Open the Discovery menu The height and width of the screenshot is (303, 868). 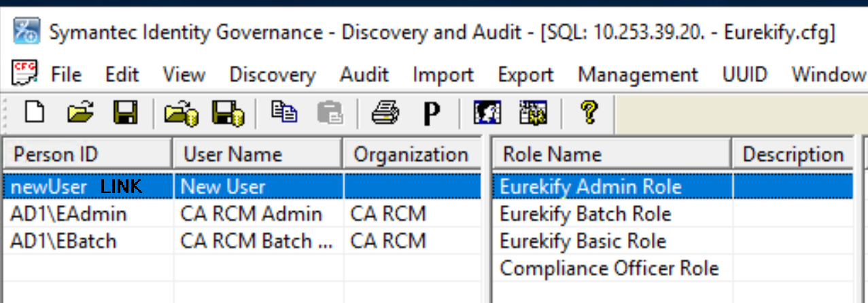coord(272,74)
